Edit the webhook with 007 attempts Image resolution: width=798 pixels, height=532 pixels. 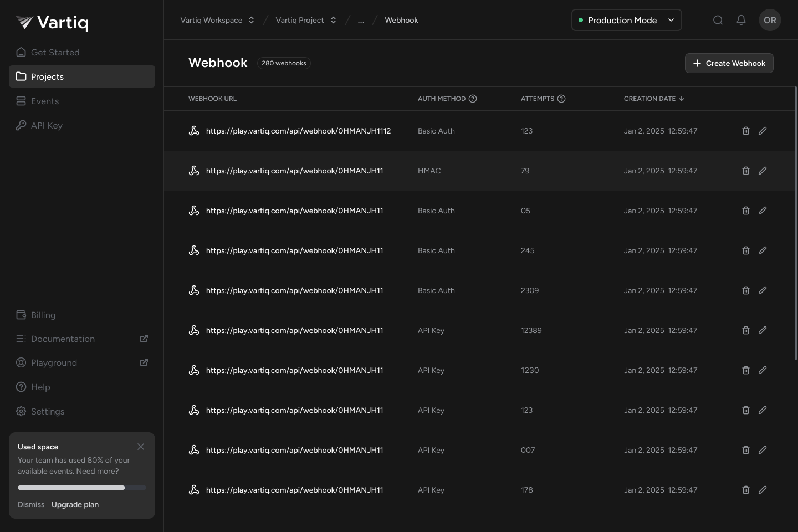pyautogui.click(x=763, y=450)
